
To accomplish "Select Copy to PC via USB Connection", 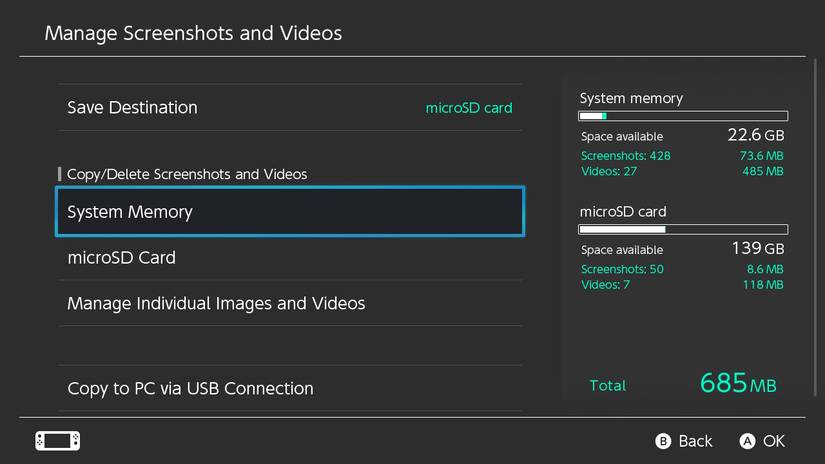I will 290,388.
